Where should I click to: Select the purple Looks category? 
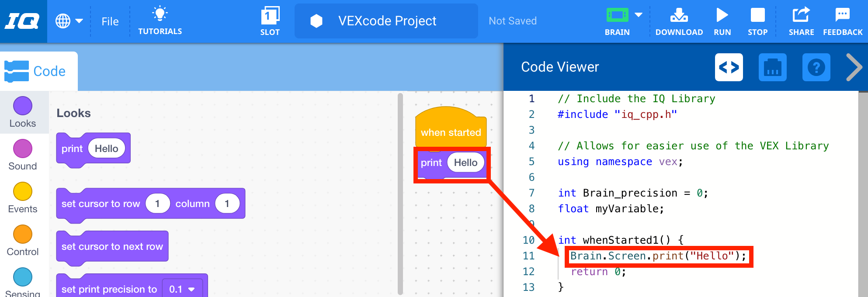[23, 112]
